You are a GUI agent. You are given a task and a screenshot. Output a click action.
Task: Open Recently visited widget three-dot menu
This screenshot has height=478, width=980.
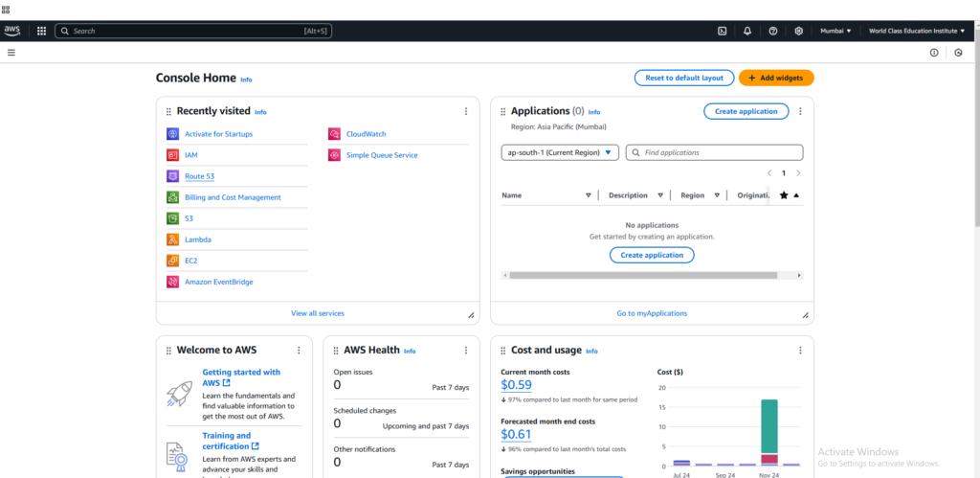(x=466, y=111)
